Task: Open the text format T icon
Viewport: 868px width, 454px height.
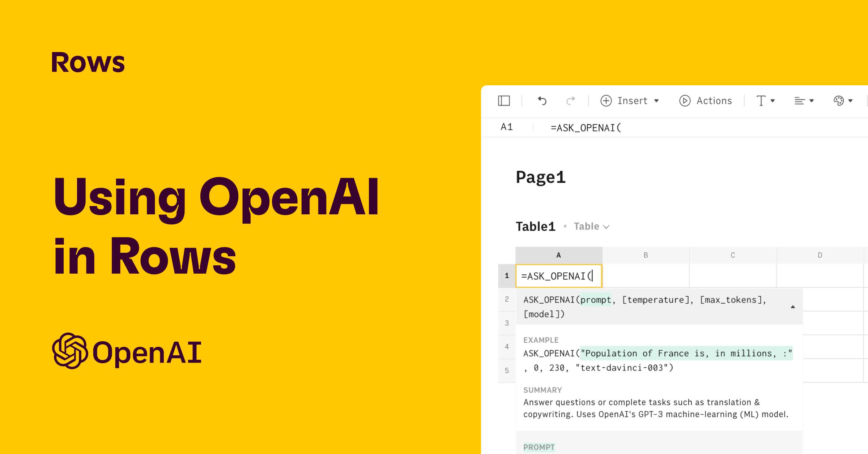Action: click(761, 100)
